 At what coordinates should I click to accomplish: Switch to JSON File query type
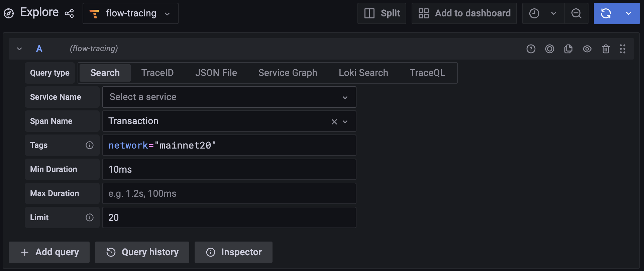coord(216,73)
